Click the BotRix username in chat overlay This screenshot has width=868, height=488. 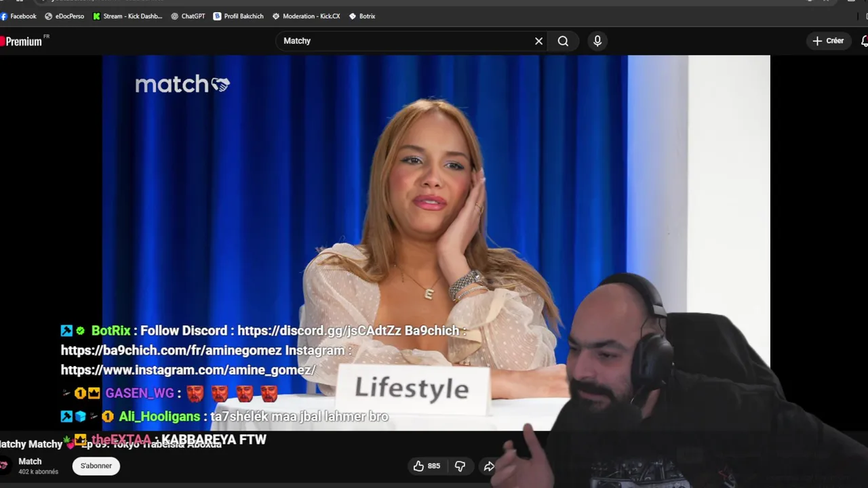click(x=111, y=331)
